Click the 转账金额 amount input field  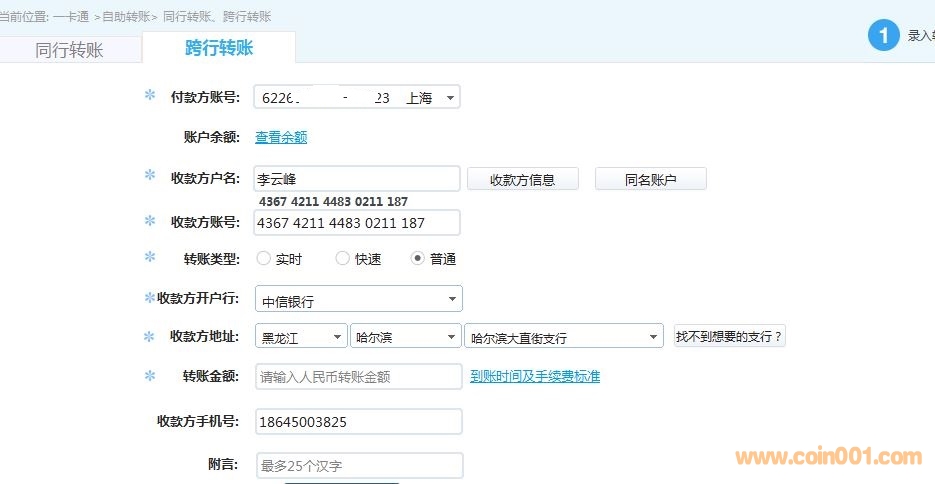[x=358, y=377]
